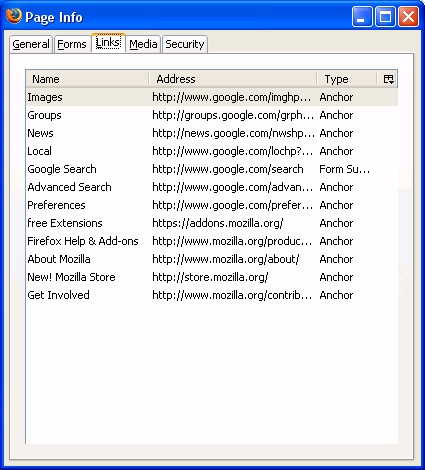The width and height of the screenshot is (425, 470).
Task: Select the New! Mozilla Store row
Action: (x=212, y=277)
